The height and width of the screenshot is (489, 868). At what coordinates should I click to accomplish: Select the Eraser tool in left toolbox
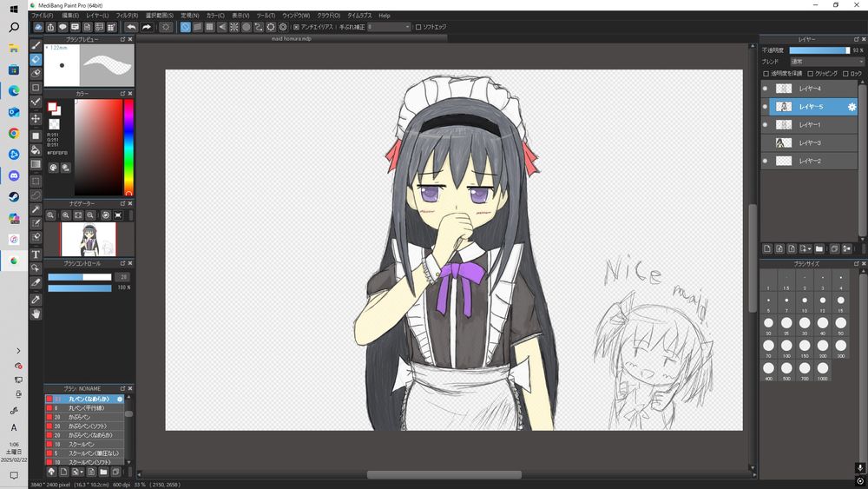(36, 59)
